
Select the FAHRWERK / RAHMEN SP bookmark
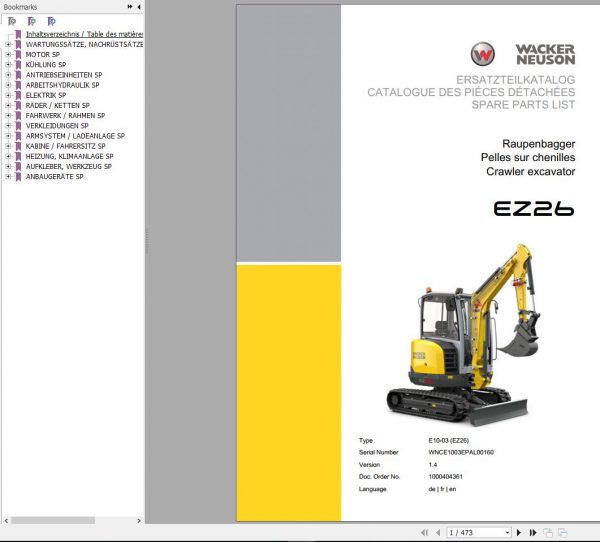pyautogui.click(x=65, y=116)
